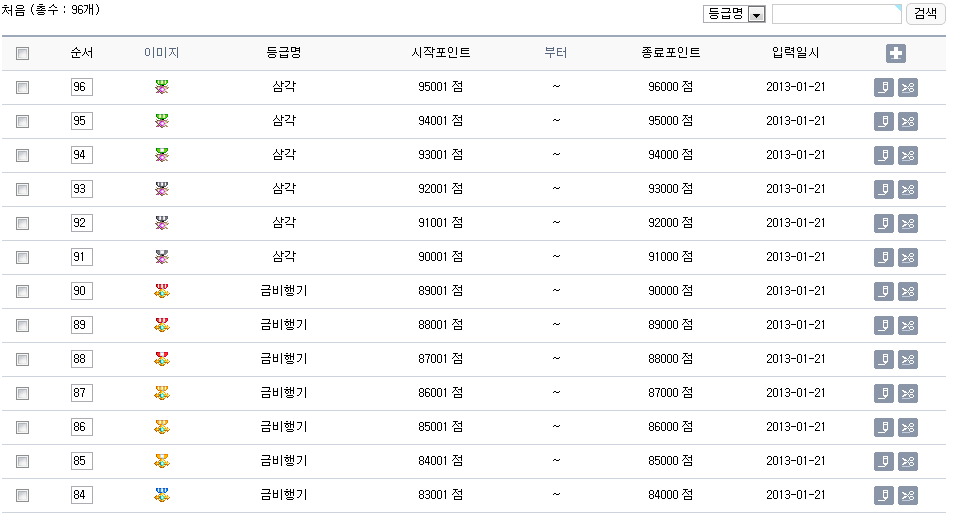The width and height of the screenshot is (955, 514).
Task: Click the grade badge image in row 92
Action: coord(162,223)
